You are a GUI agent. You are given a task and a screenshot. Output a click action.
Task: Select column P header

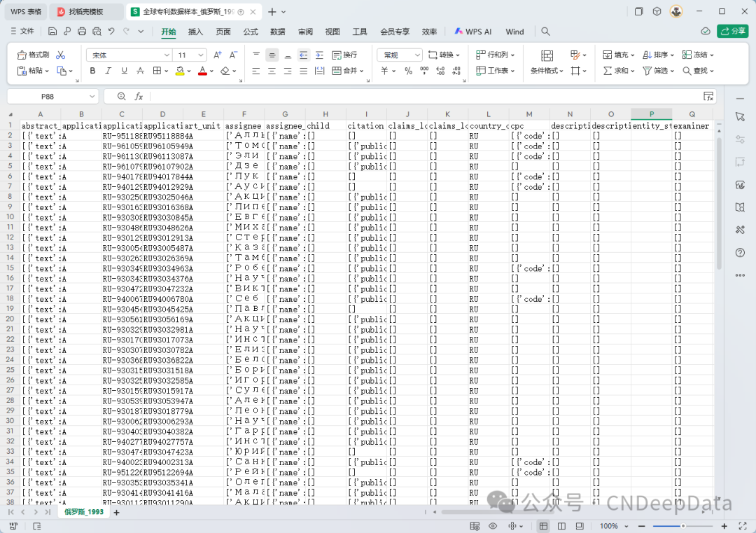[x=652, y=114]
